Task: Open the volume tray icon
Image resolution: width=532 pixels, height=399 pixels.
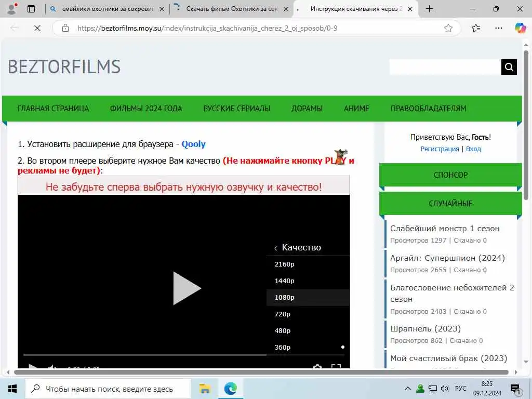Action: point(445,389)
